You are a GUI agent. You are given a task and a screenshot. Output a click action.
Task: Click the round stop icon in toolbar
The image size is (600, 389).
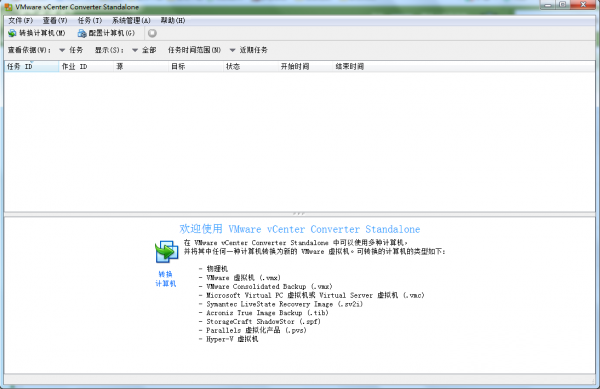tap(152, 33)
